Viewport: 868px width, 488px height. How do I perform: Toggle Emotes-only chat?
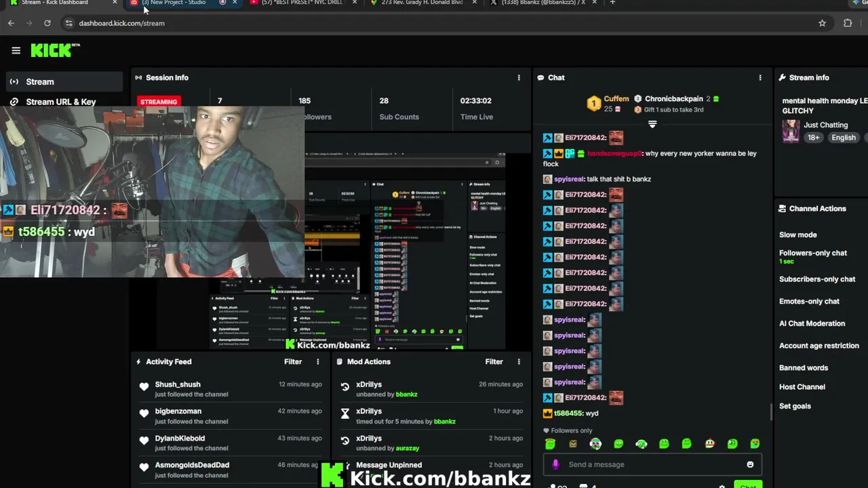pyautogui.click(x=809, y=302)
